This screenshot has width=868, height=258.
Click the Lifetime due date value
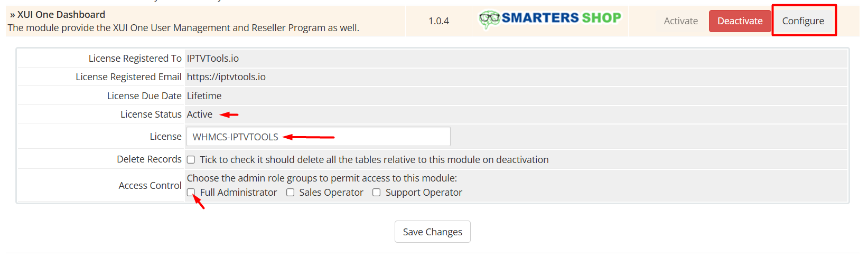pos(204,96)
